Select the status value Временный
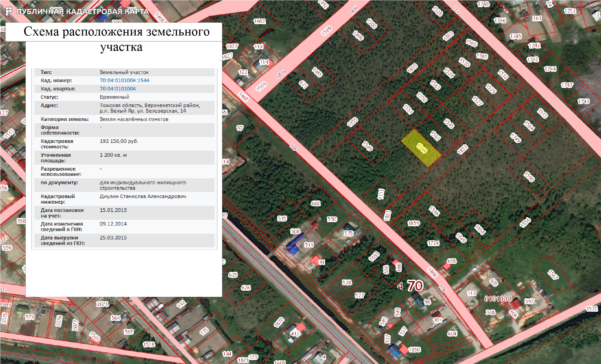This screenshot has height=364, width=601. [114, 97]
